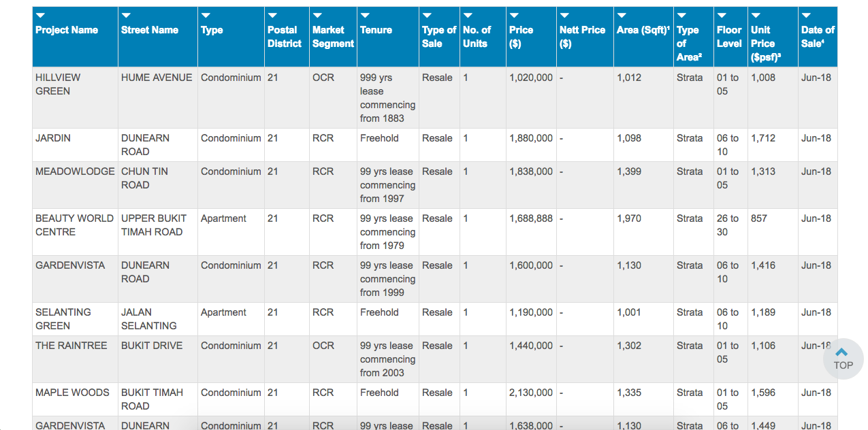This screenshot has width=868, height=430.
Task: Click the sort arrow above Price ($)
Action: click(x=514, y=16)
